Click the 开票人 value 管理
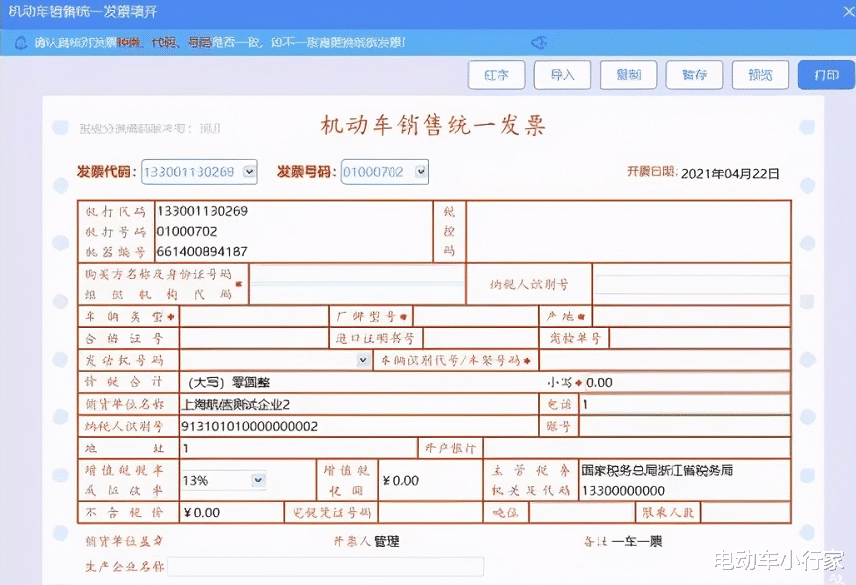Screen dimensions: 856x585 (x=387, y=541)
